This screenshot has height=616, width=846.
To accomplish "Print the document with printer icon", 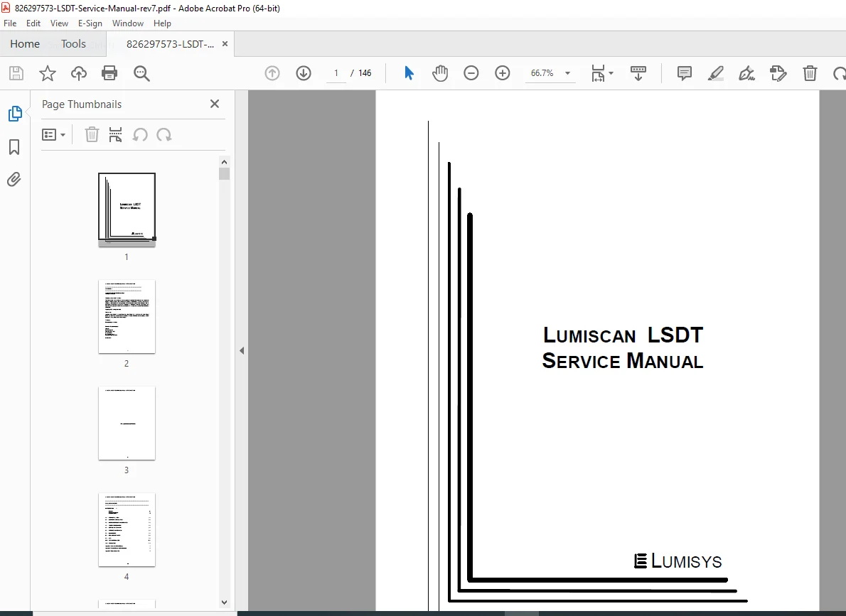I will (109, 73).
